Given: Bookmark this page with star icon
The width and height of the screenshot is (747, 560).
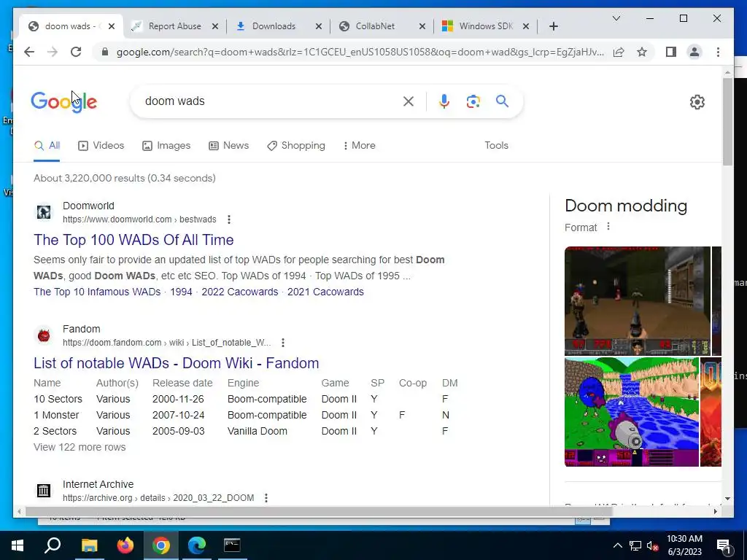Looking at the screenshot, I should tap(642, 52).
